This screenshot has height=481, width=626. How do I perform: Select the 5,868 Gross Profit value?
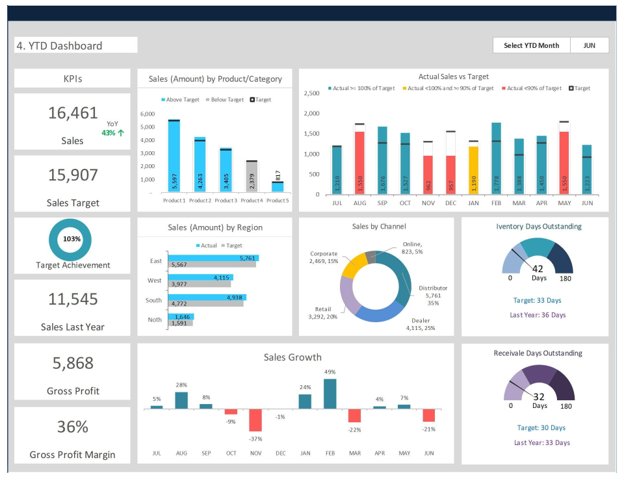(x=73, y=363)
